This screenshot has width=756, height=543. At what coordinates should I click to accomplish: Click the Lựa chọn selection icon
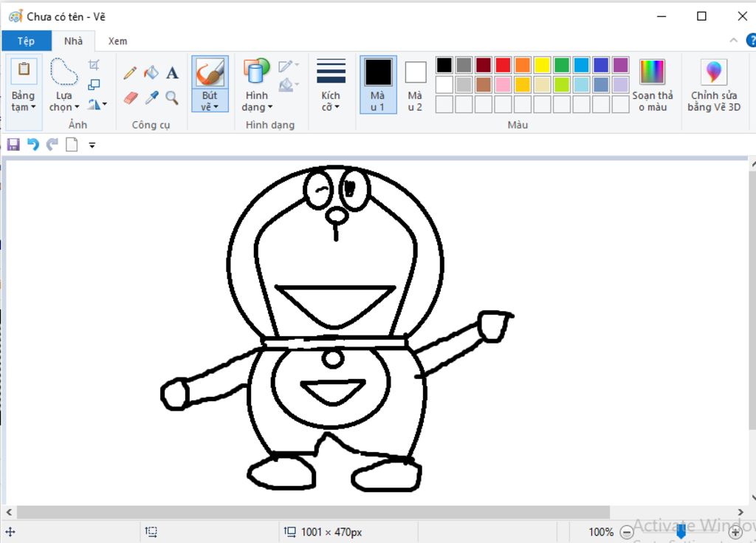63,72
